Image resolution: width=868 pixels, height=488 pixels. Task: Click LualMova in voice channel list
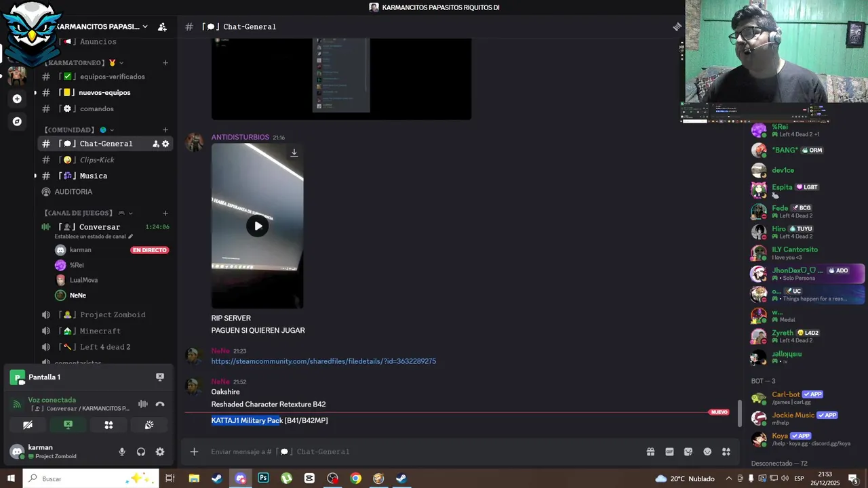coord(83,280)
